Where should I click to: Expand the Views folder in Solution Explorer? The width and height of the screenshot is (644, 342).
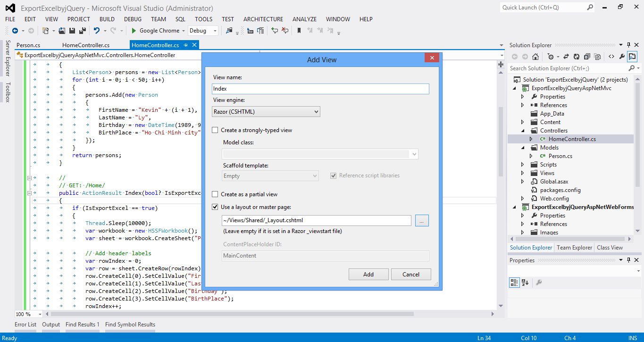522,173
